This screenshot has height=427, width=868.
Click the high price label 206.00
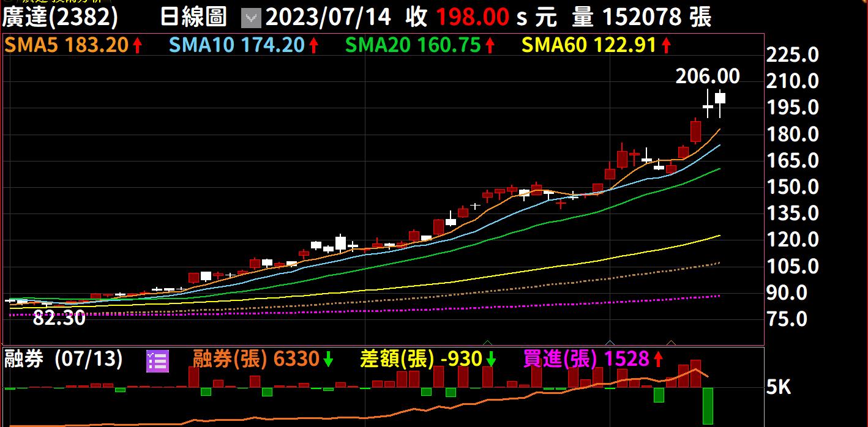[708, 76]
